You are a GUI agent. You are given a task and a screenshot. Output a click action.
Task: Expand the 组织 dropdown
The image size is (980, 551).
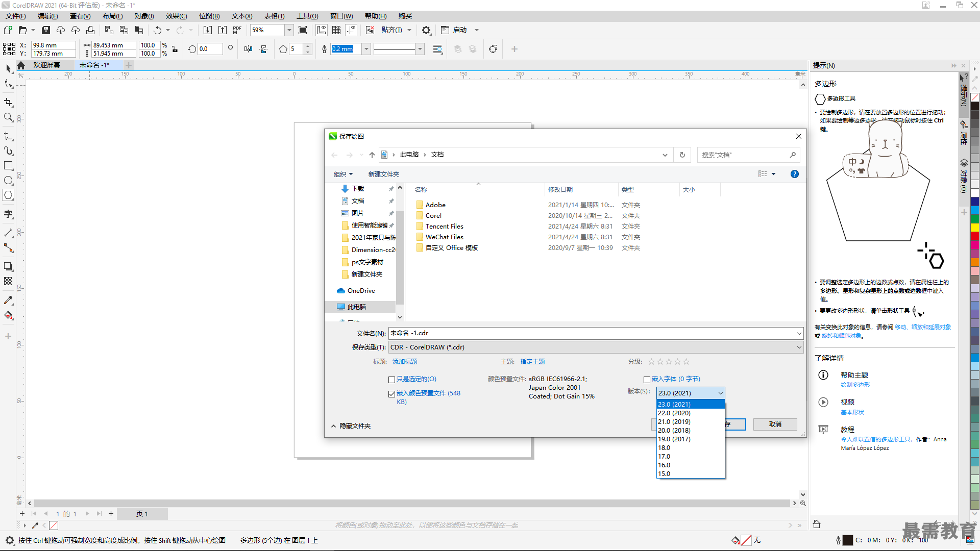click(343, 174)
